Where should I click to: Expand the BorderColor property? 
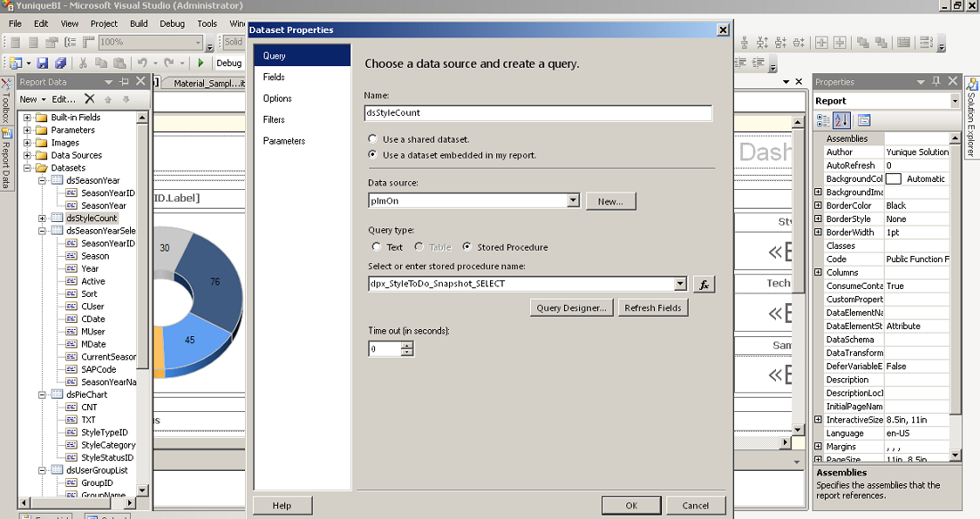(818, 205)
